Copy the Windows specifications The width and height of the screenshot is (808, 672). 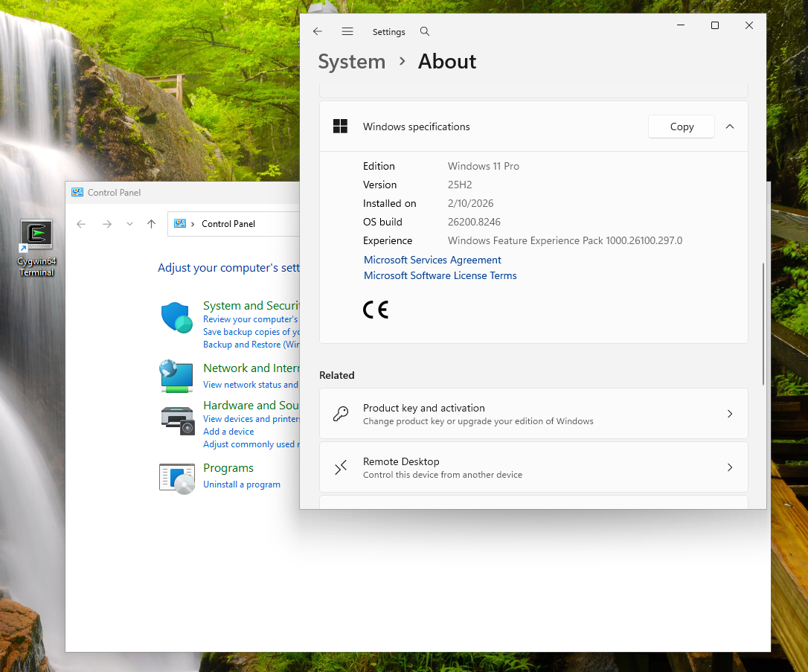tap(681, 127)
